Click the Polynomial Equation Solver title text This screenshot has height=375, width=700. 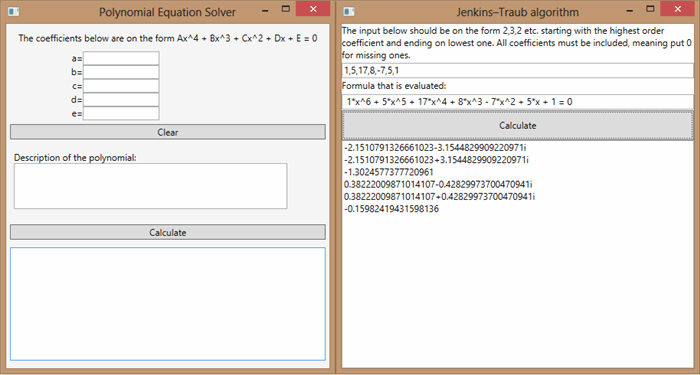click(167, 12)
